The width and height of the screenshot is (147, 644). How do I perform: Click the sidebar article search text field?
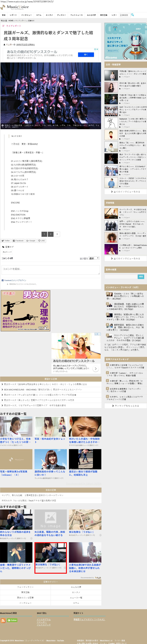point(121,277)
